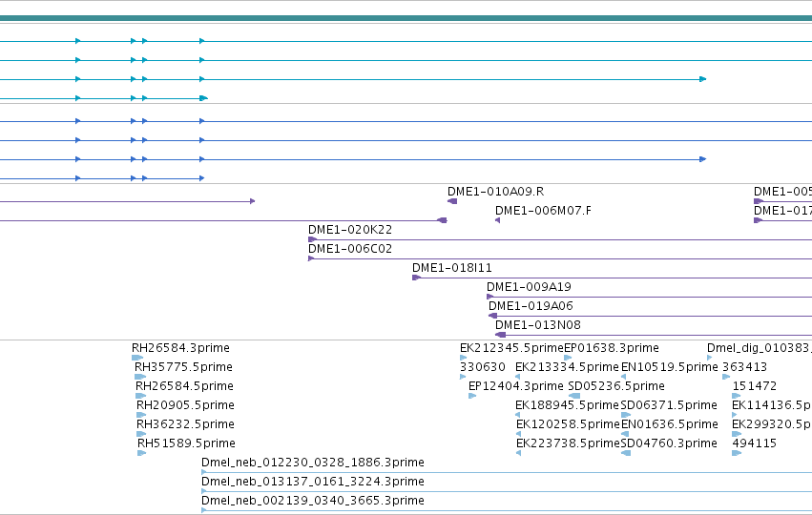
Task: Click the EK223738.5prime EST label
Action: [568, 444]
